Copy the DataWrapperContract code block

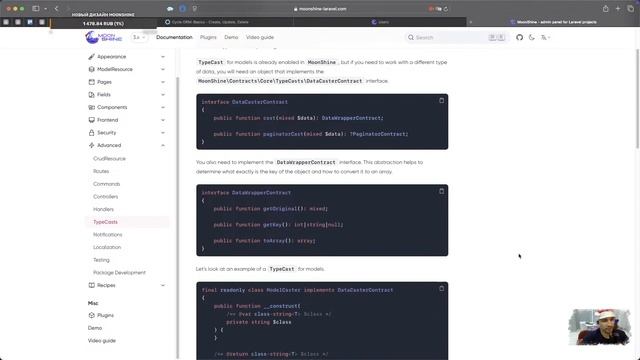pos(441,191)
